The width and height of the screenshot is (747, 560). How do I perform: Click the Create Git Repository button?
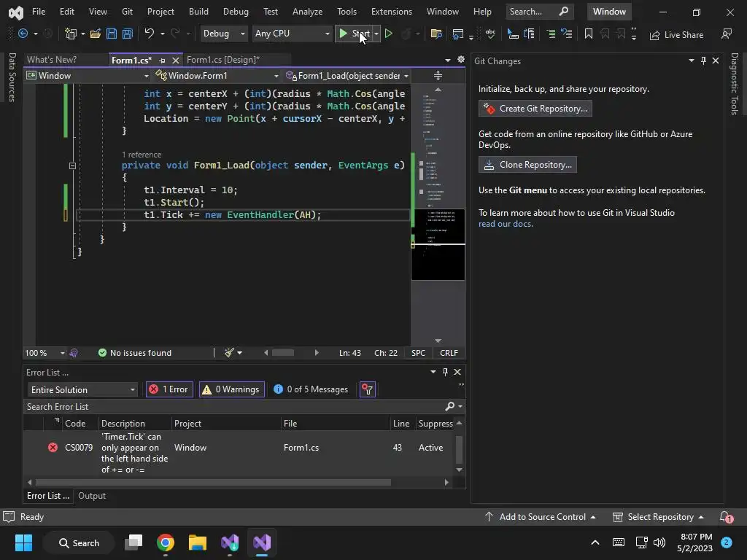535,109
